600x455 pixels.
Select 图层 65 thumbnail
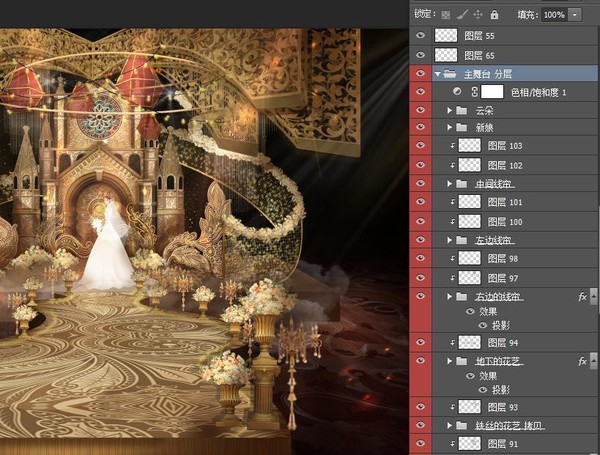[x=446, y=55]
